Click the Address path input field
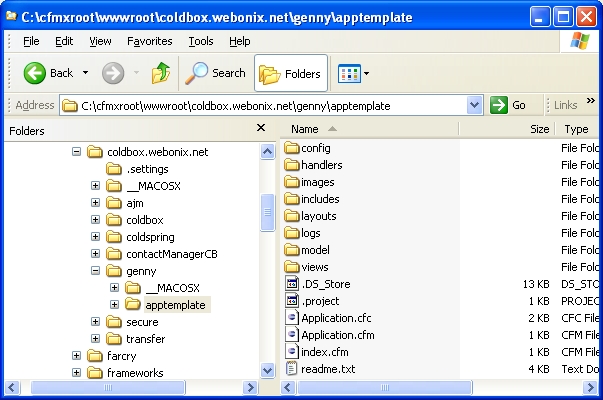Viewport: 603px width, 400px height. click(263, 106)
